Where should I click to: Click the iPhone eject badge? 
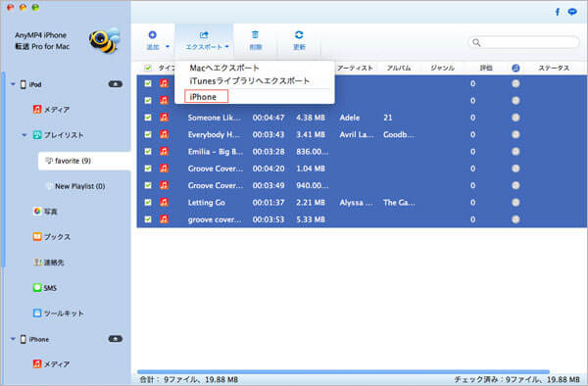point(116,339)
